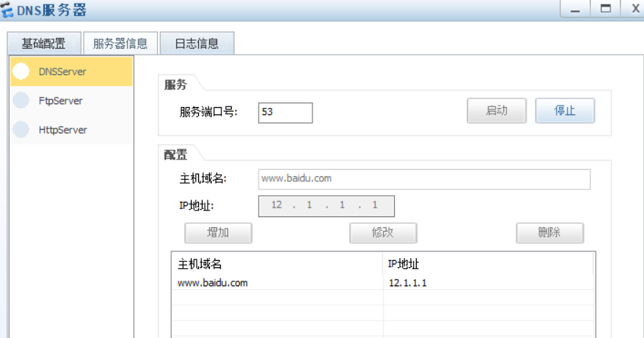Click into the 主机域名 input field
The image size is (644, 338).
tap(424, 179)
